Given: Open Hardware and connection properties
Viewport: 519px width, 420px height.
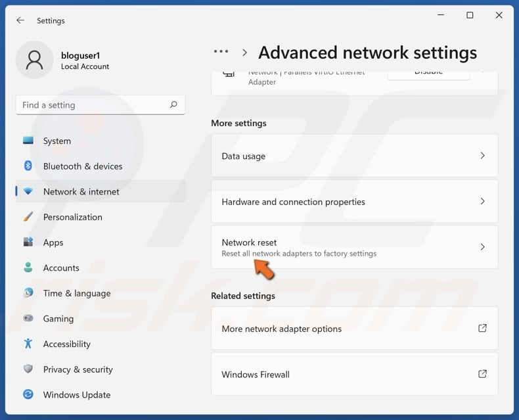Looking at the screenshot, I should pyautogui.click(x=355, y=201).
